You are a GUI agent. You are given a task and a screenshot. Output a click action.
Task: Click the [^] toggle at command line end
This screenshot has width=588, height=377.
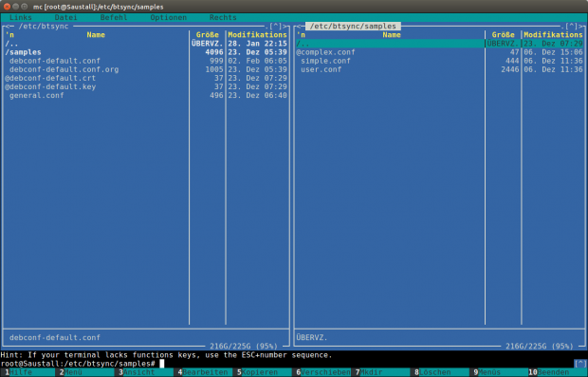point(580,364)
